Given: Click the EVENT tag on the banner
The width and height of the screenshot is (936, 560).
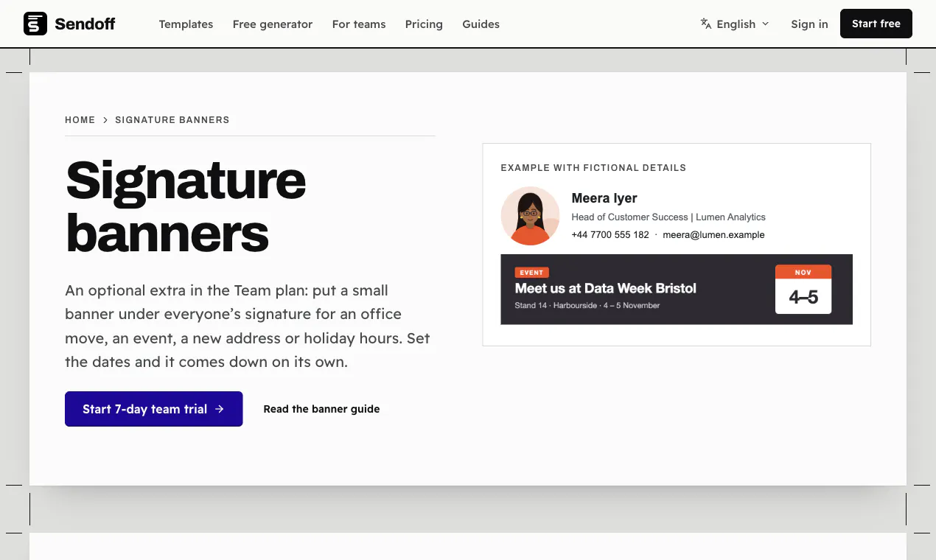Looking at the screenshot, I should [x=531, y=273].
